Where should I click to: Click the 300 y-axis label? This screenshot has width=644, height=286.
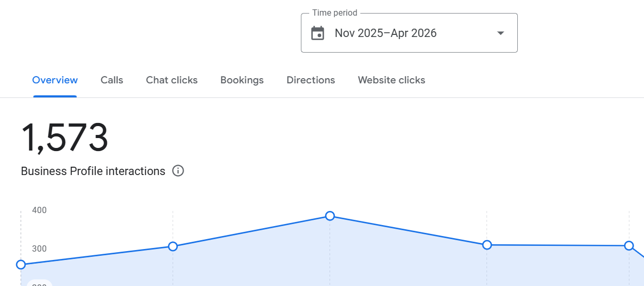coord(39,249)
